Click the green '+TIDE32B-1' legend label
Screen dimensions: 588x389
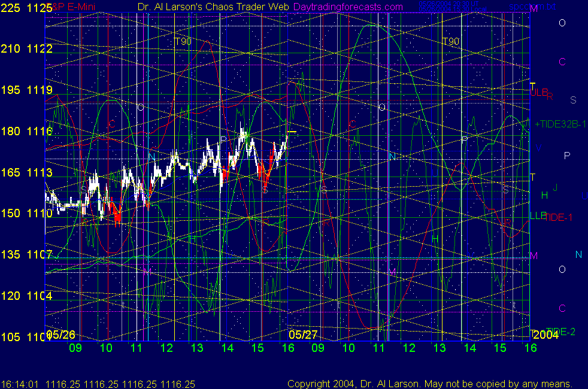pos(560,124)
